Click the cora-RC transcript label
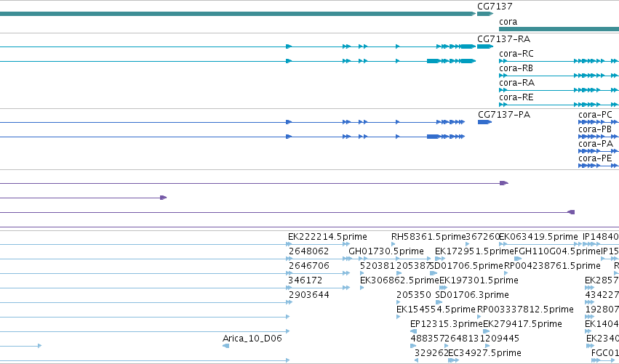The height and width of the screenshot is (364, 619). click(516, 54)
